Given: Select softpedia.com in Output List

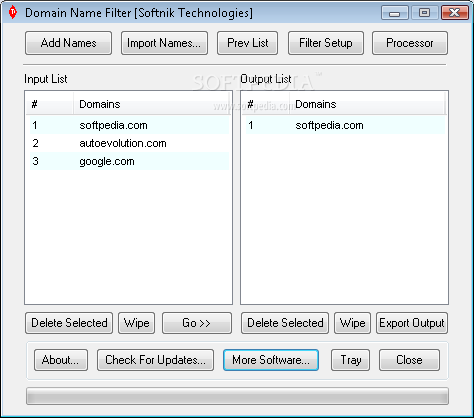Looking at the screenshot, I should 345,125.
